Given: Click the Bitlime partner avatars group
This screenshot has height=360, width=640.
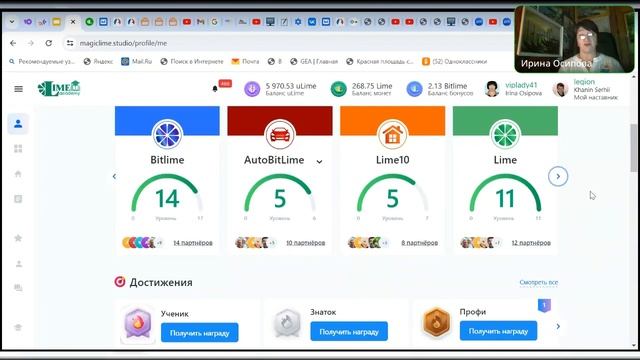Looking at the screenshot, I should click(x=142, y=242).
